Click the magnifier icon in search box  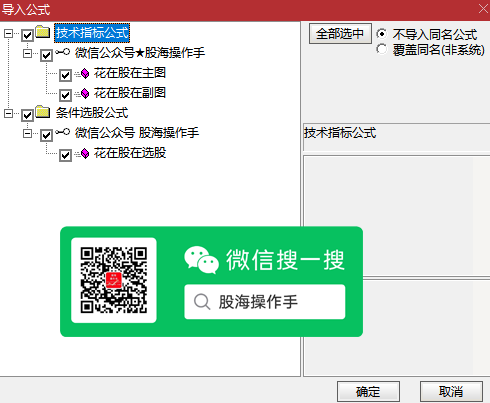click(x=202, y=302)
